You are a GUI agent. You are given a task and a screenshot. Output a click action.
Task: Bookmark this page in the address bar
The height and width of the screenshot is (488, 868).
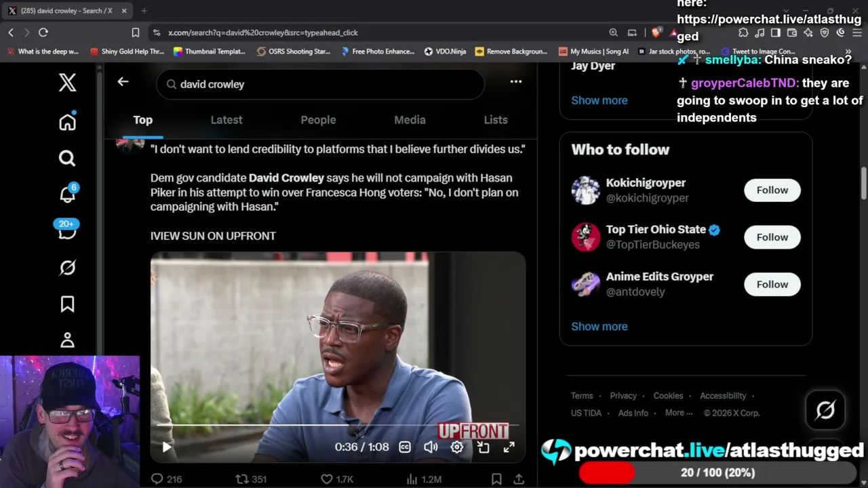tap(136, 33)
